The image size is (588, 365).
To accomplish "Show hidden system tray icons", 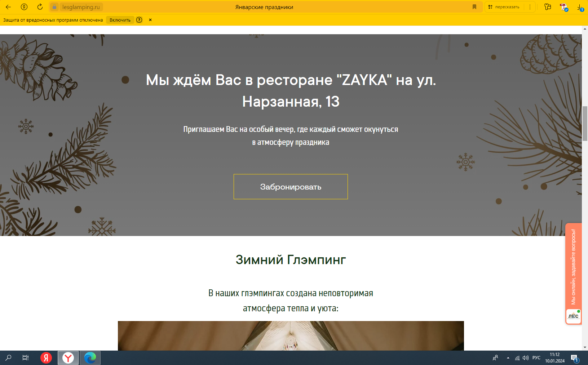I will [508, 358].
